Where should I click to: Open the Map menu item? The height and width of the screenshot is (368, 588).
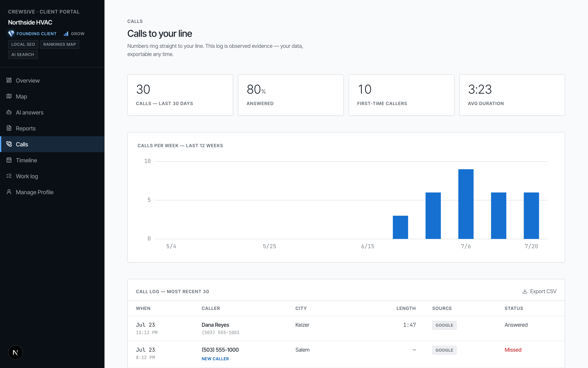click(x=52, y=96)
